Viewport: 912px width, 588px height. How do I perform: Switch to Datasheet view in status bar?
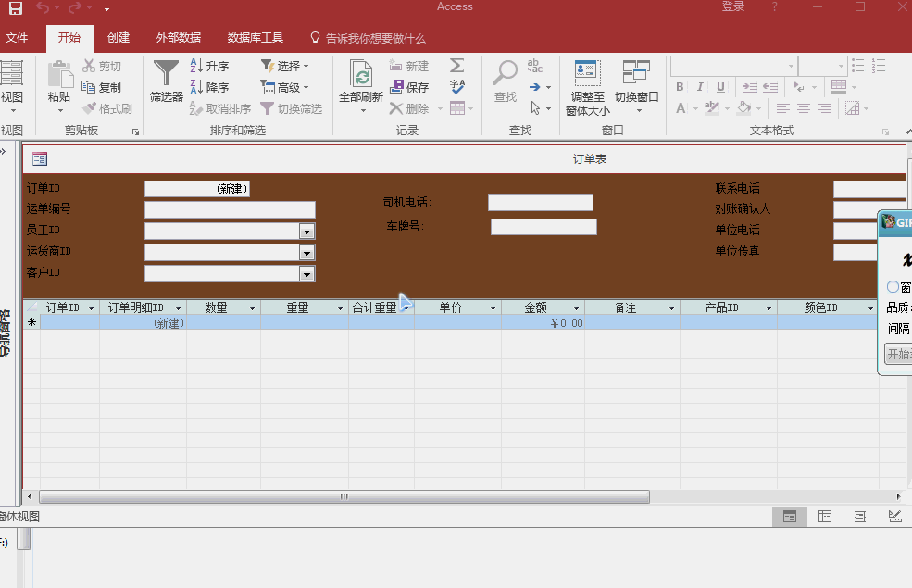click(x=825, y=517)
